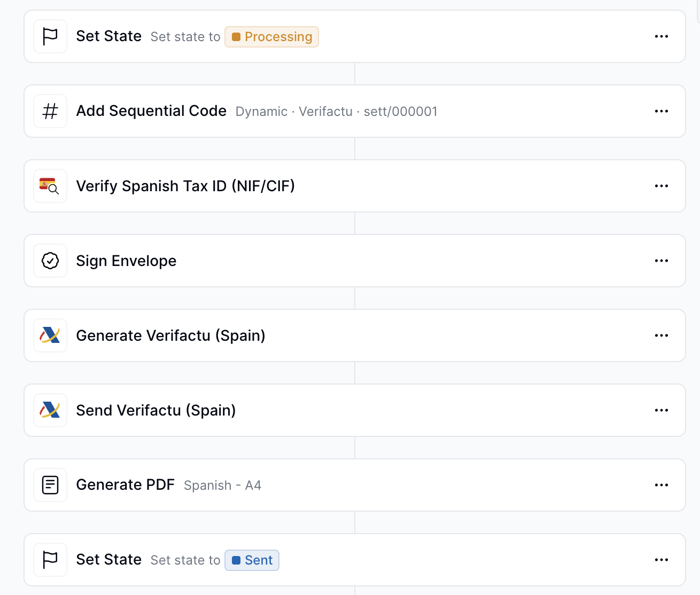Screen dimensions: 700x595
Task: Select the Sign Envelope workflow step
Action: point(126,261)
